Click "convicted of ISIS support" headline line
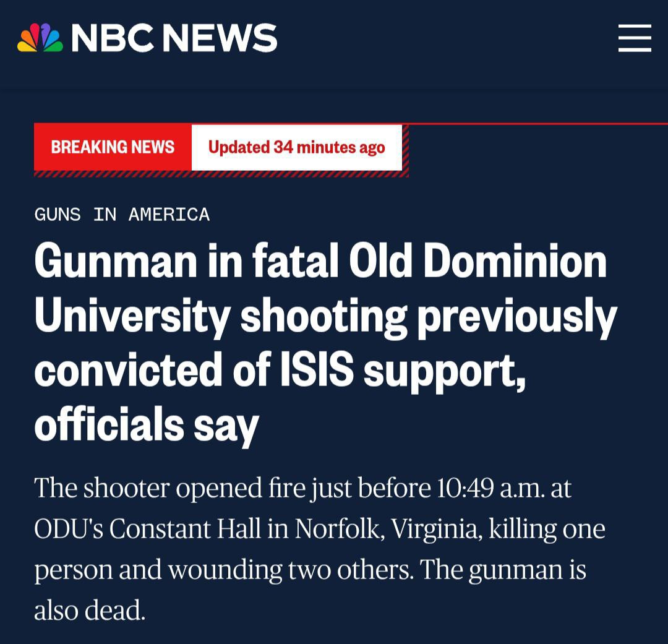668x644 pixels. pyautogui.click(x=280, y=370)
